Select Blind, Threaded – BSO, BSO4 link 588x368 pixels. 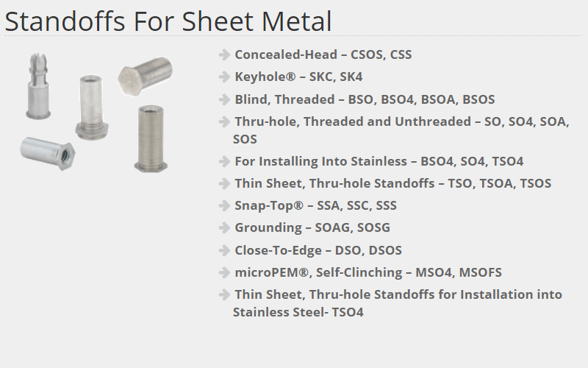click(x=365, y=99)
